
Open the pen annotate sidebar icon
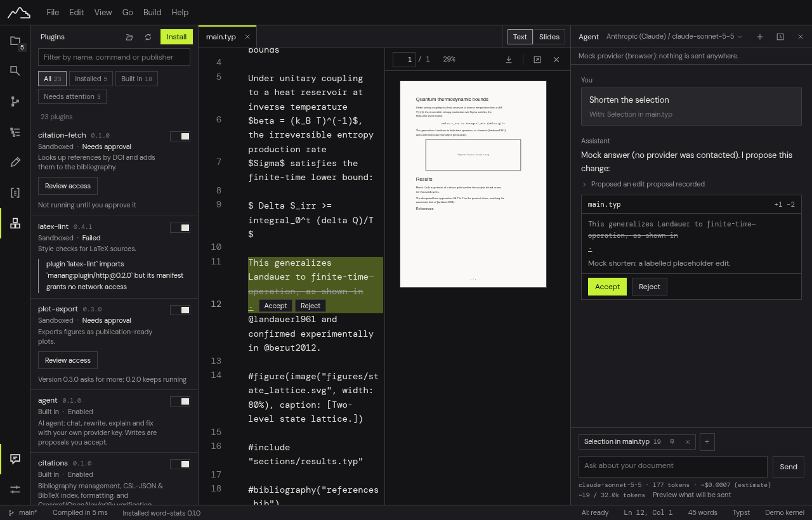[x=15, y=162]
